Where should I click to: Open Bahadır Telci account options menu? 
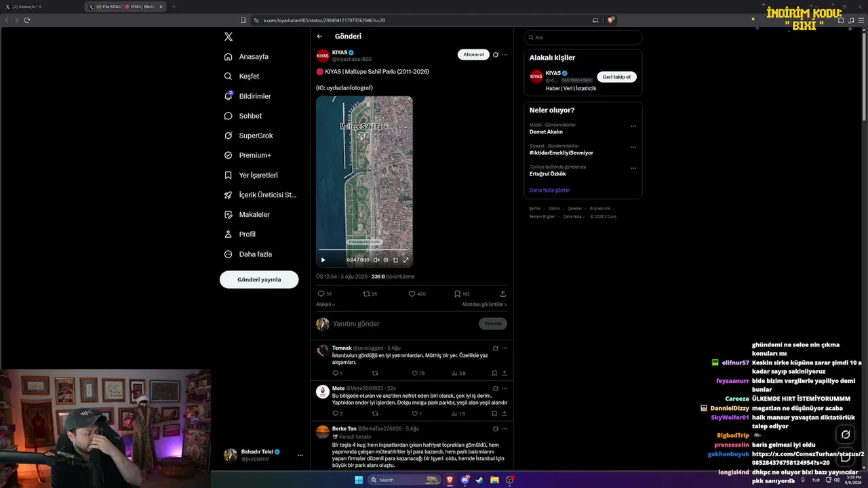click(x=300, y=455)
